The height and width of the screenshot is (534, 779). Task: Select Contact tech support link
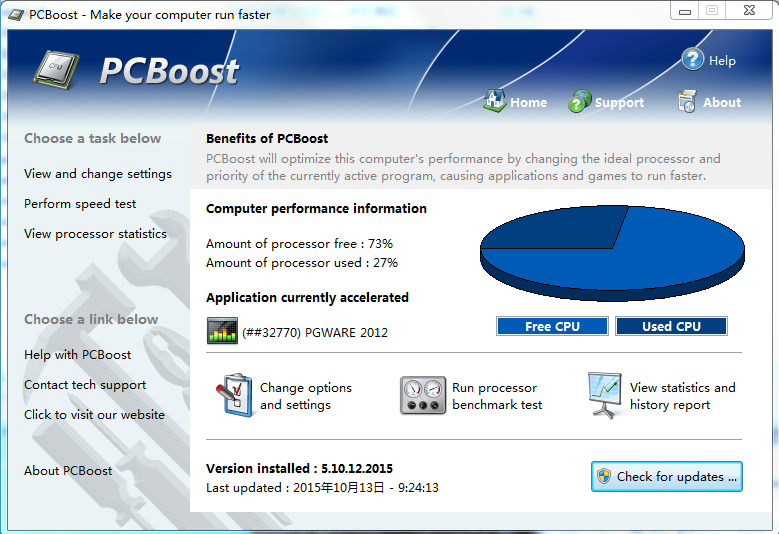(x=85, y=385)
